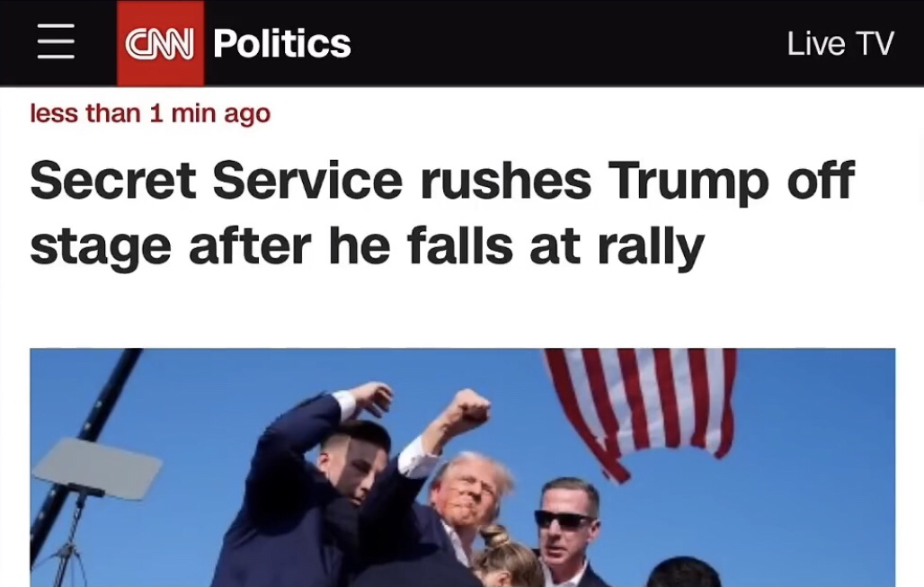Click the black header bar beside Politics
This screenshot has width=924, height=587.
565,43
